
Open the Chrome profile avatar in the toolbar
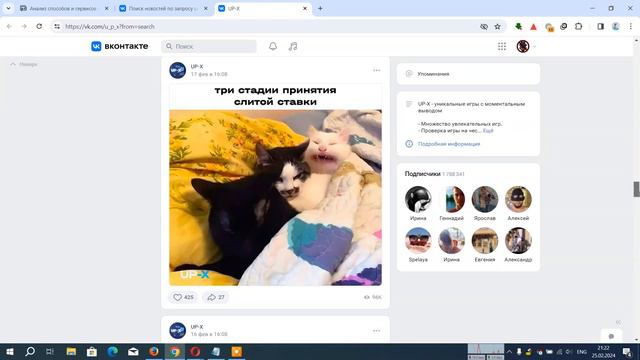[x=616, y=27]
